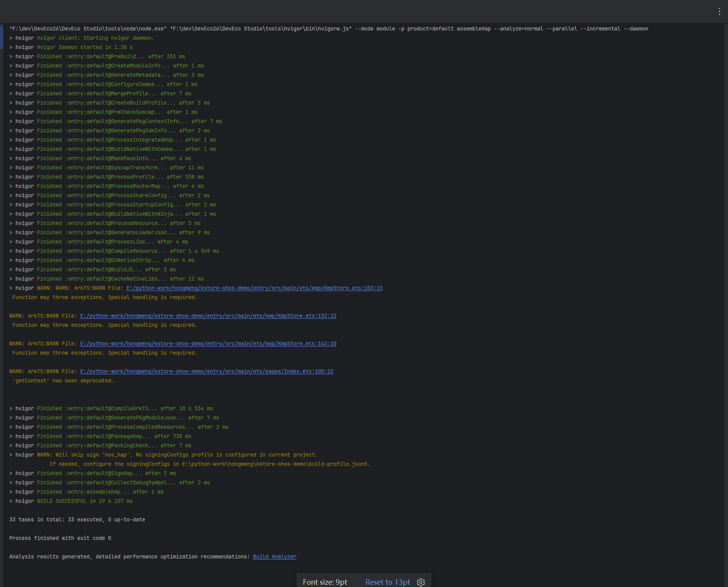This screenshot has width=728, height=587.
Task: Click 'Process finished with exit code 0' text
Action: (x=60, y=538)
